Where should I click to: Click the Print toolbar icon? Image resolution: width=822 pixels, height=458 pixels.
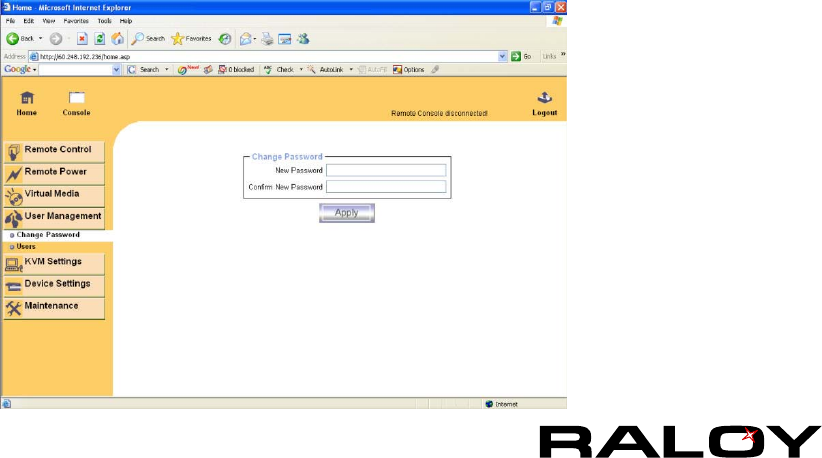[x=267, y=38]
